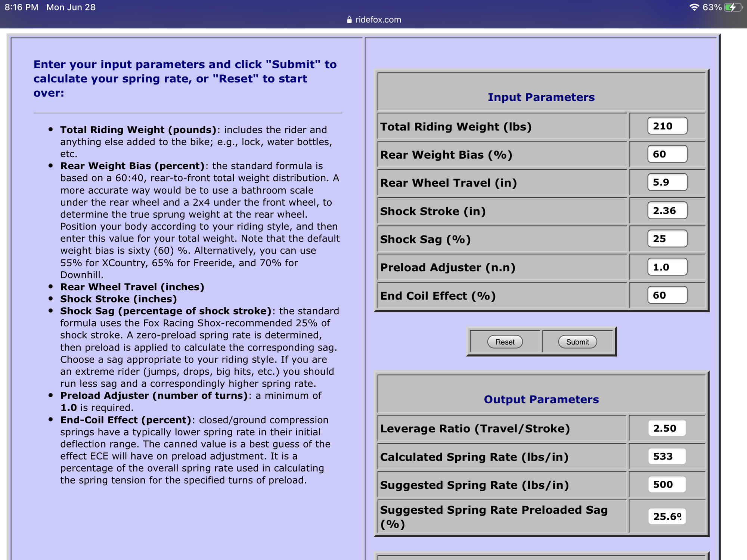Tap the ridefox.com address bar
747x560 pixels.
(378, 20)
